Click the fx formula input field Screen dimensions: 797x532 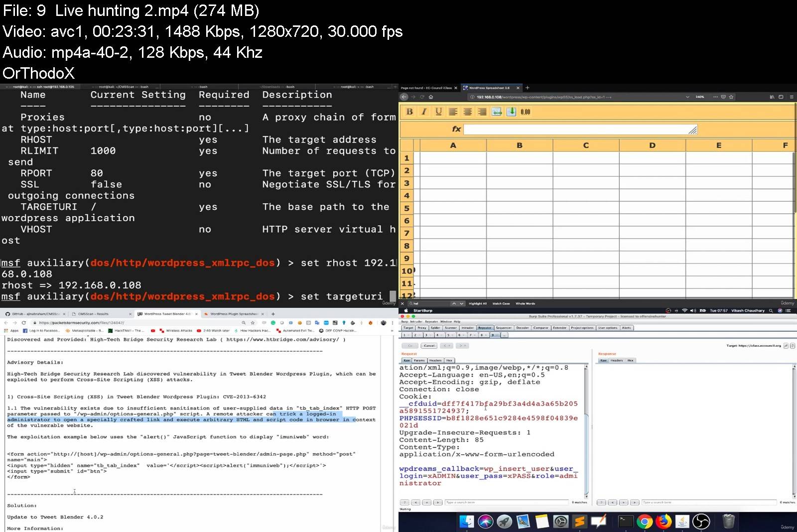coord(580,130)
